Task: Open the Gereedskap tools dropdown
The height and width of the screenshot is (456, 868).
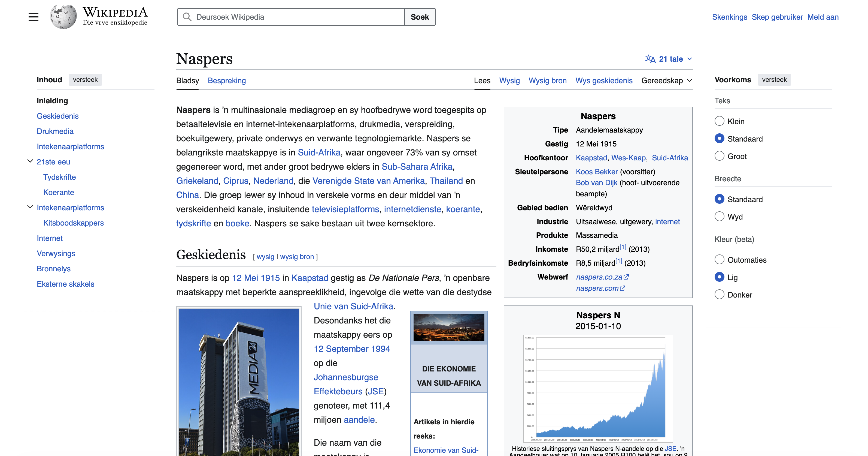Action: pyautogui.click(x=666, y=81)
